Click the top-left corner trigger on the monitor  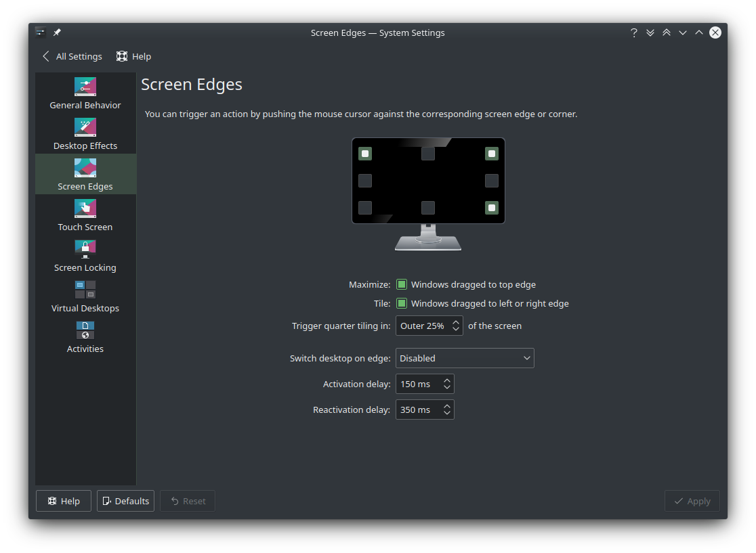(365, 154)
